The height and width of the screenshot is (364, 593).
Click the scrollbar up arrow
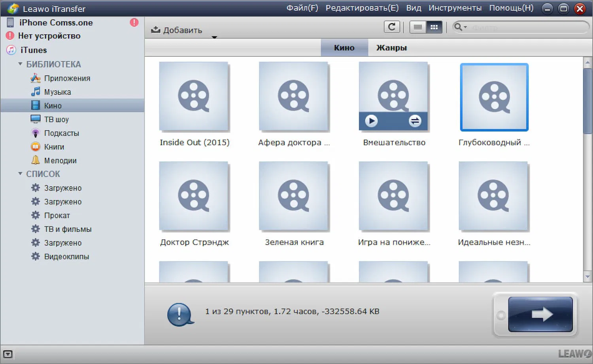tap(587, 62)
